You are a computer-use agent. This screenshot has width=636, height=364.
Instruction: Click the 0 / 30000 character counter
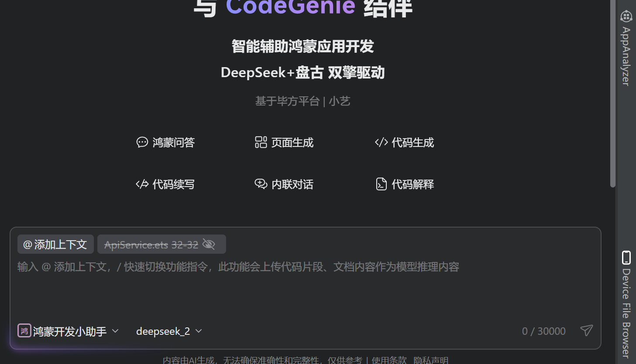click(x=544, y=331)
